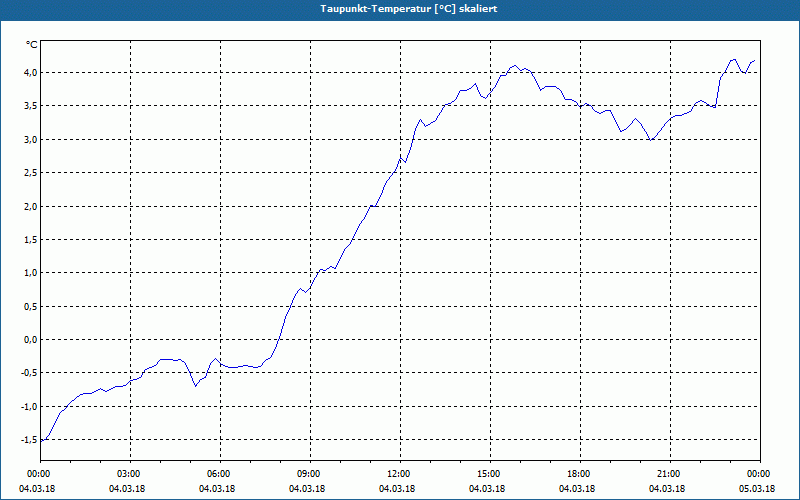Click the 04.03.18 date under 21:00
This screenshot has height=500, width=800.
[667, 489]
